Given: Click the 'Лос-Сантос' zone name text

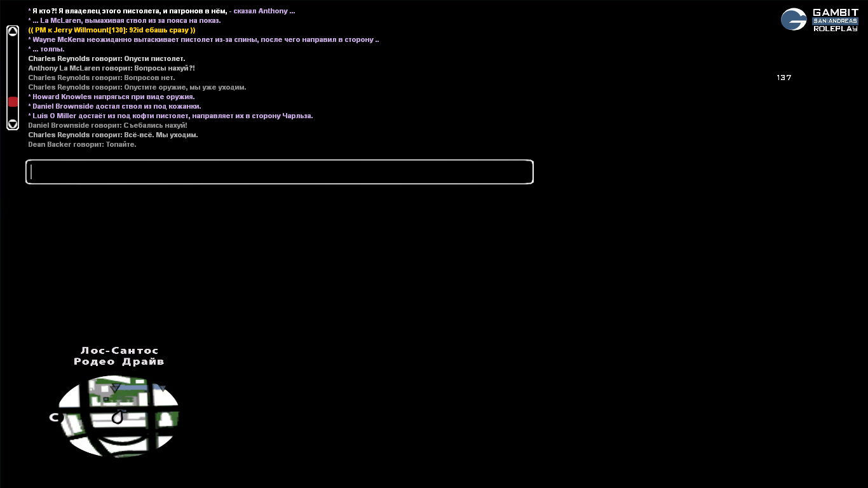Looking at the screenshot, I should [x=119, y=351].
